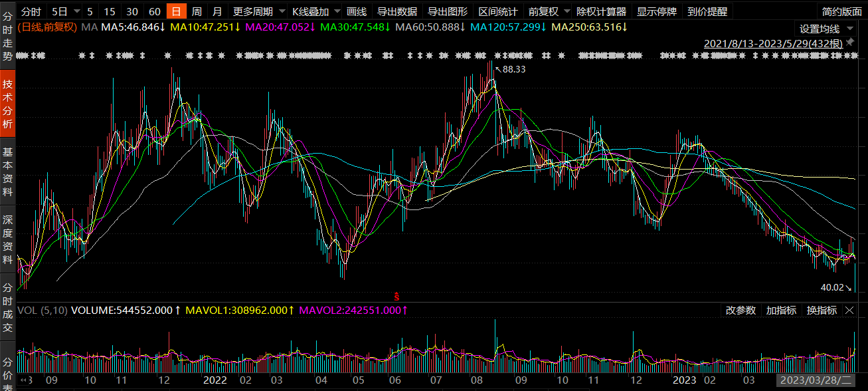Click the 改参数 button

[740, 311]
